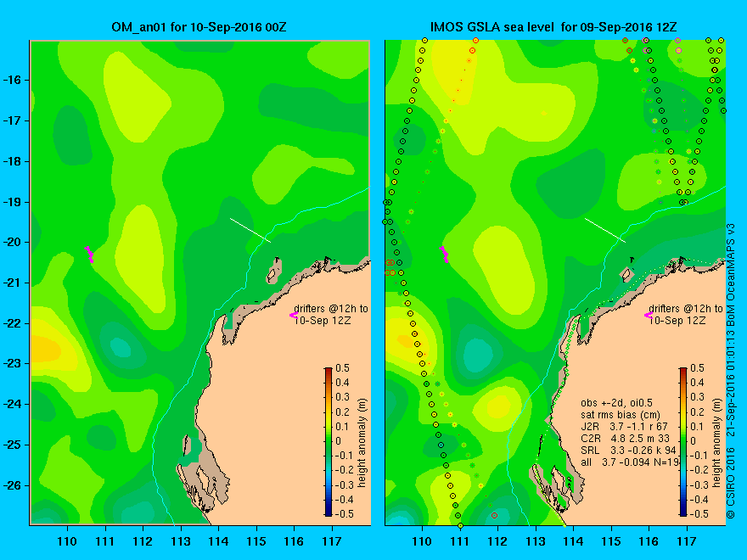The image size is (747, 560).
Task: Click the 'height anomaly (m)' label in right map
Action: (717, 443)
